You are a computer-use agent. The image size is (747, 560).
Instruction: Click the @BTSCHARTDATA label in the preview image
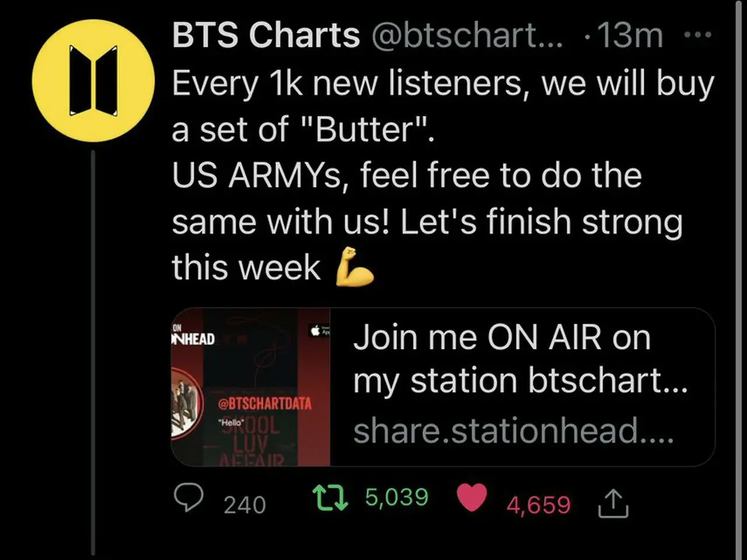tap(264, 404)
